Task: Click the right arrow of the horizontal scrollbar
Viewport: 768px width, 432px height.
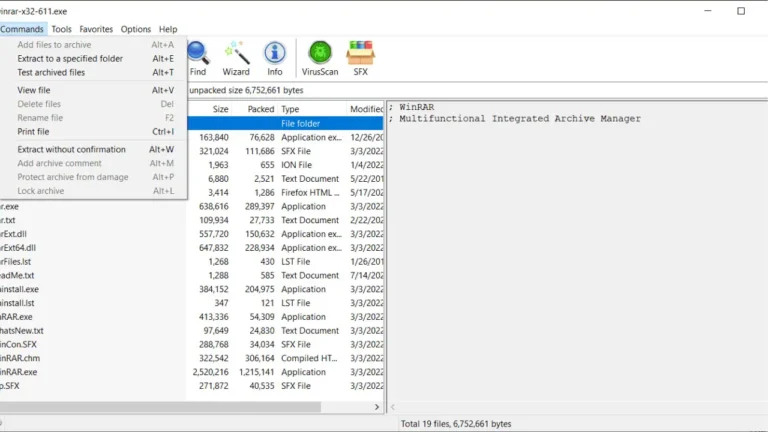Action: click(377, 407)
